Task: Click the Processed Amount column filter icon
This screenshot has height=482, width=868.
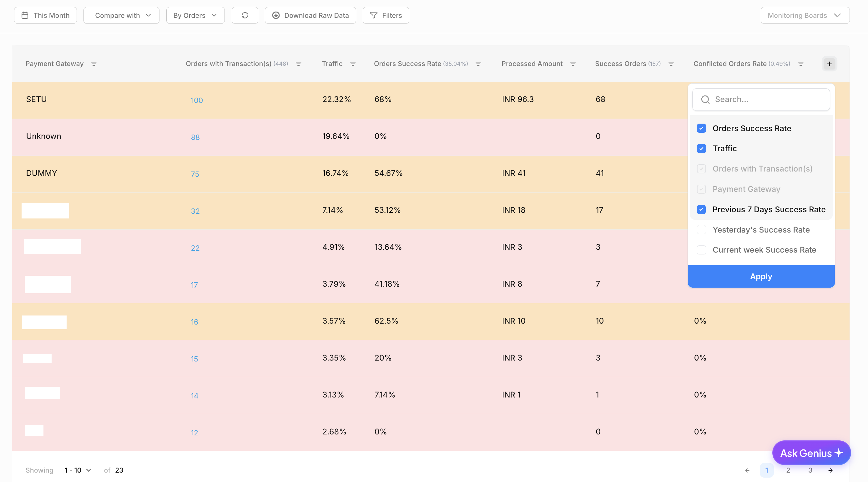Action: pyautogui.click(x=573, y=64)
